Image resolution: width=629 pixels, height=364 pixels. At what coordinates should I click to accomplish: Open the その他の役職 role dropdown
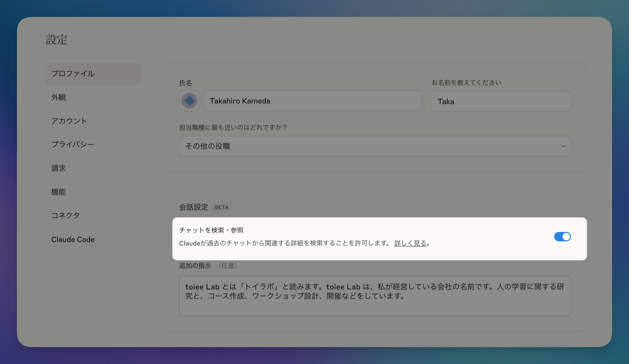click(x=374, y=146)
